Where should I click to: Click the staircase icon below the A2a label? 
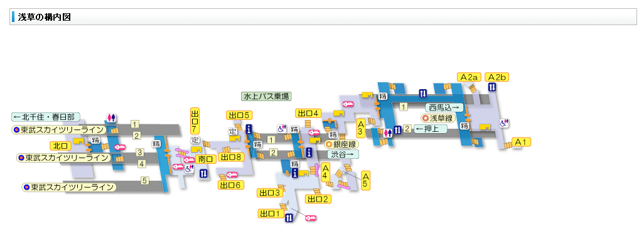[473, 88]
